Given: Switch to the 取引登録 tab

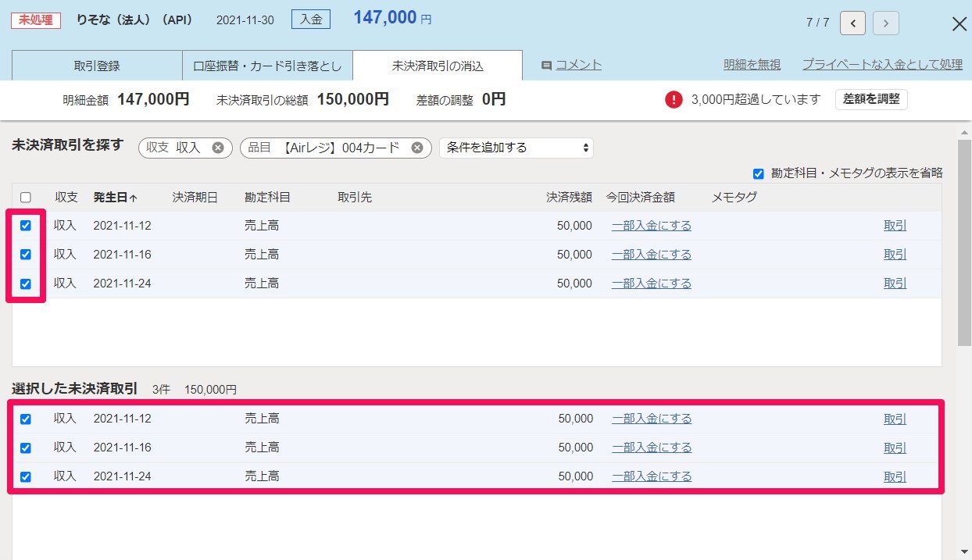Looking at the screenshot, I should pos(97,66).
